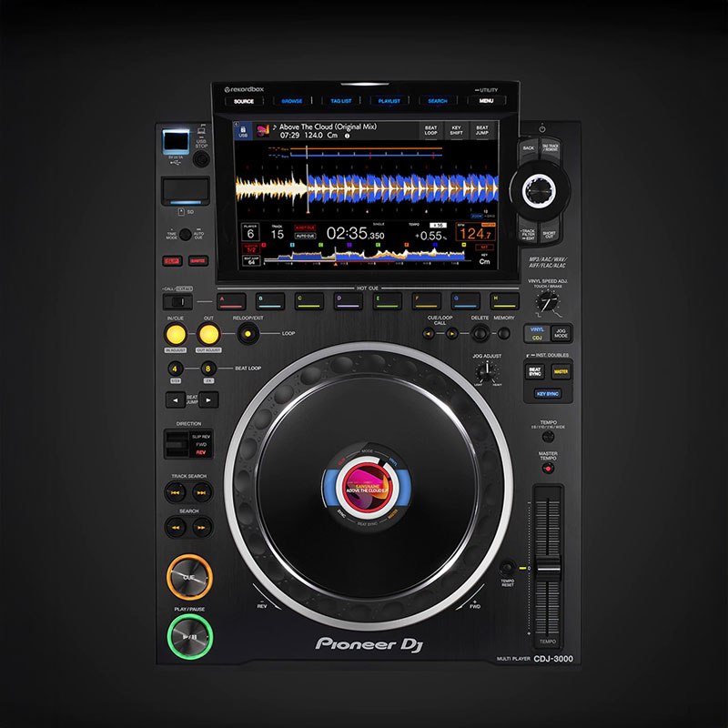Enable Beat Sync

point(536,371)
